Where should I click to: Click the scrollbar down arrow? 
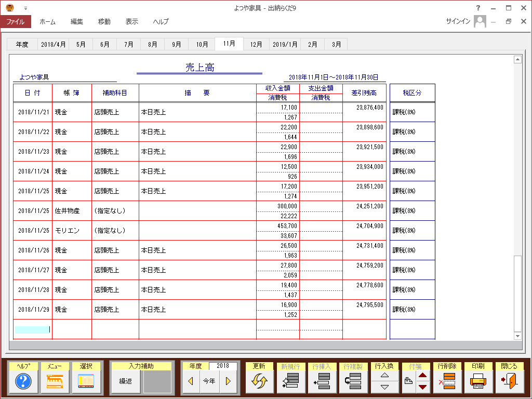tap(517, 336)
